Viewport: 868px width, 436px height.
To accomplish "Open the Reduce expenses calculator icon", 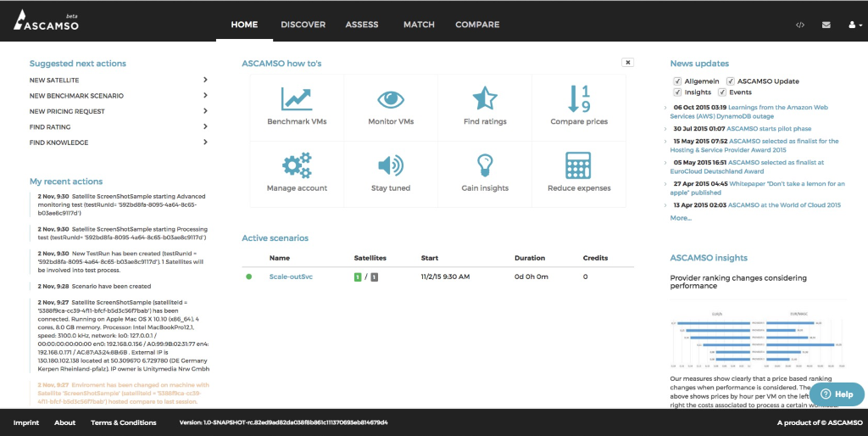I will point(579,165).
